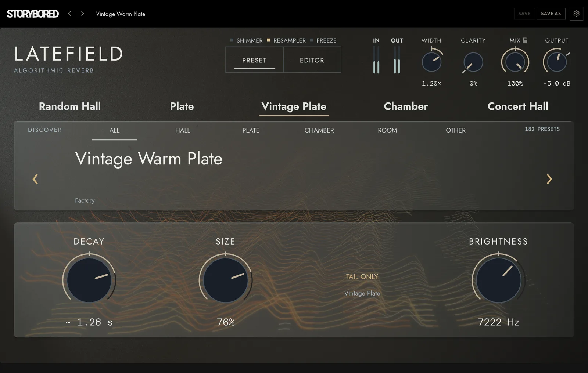Go to next preset with top-bar right arrow
Image resolution: width=588 pixels, height=373 pixels.
click(82, 14)
